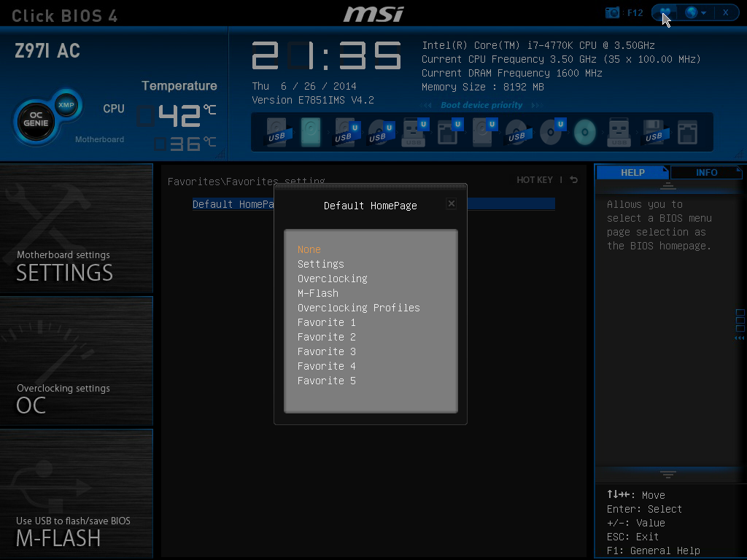Choose M-Flash in Default HomePage list
The width and height of the screenshot is (747, 560).
pos(318,293)
